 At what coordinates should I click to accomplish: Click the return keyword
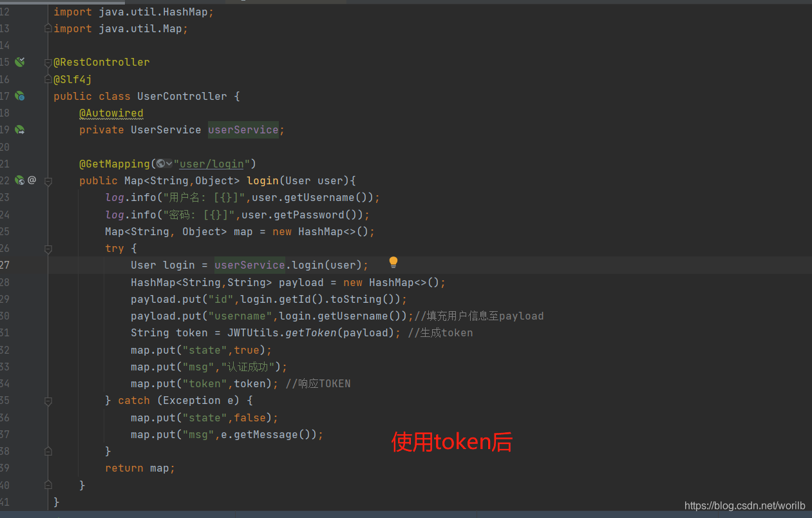point(124,468)
